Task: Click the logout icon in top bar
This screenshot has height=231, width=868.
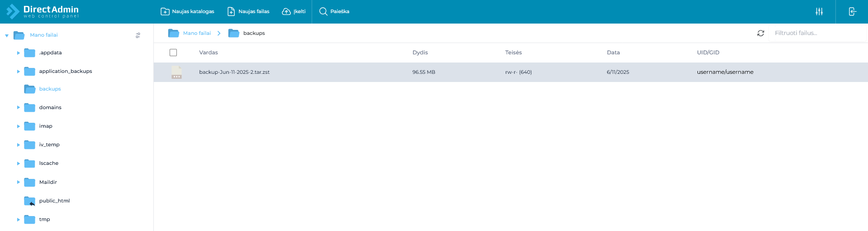Action: coord(852,11)
